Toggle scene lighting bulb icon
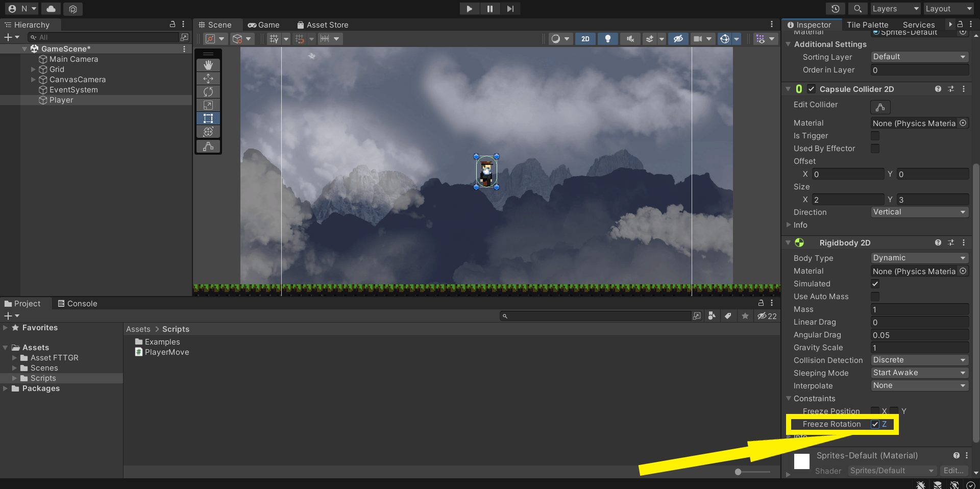Image resolution: width=980 pixels, height=489 pixels. pos(607,39)
